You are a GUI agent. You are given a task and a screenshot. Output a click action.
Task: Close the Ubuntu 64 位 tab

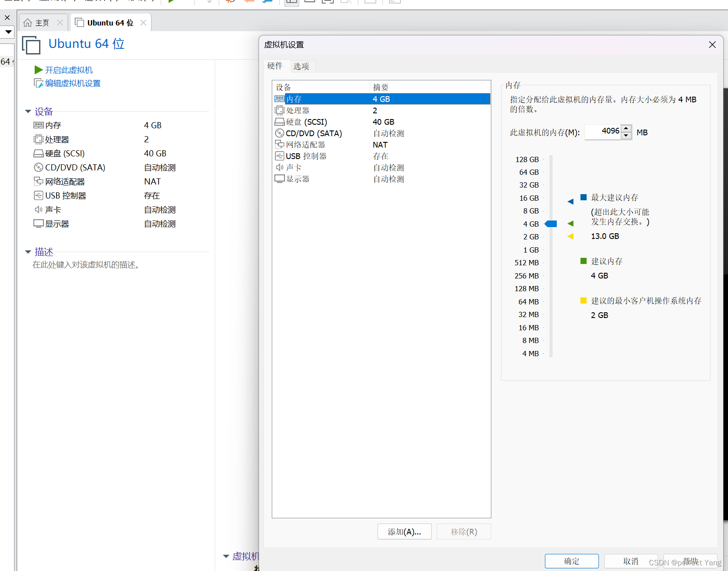point(143,23)
